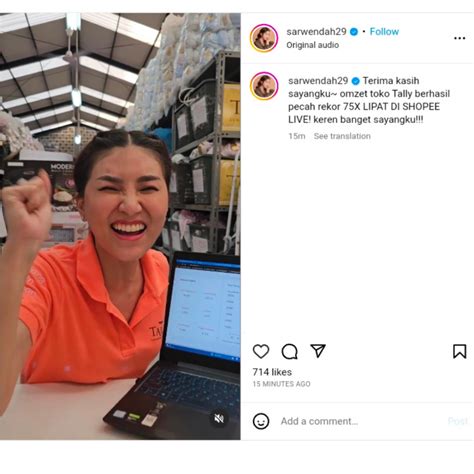Click the Post comment button

(x=458, y=421)
